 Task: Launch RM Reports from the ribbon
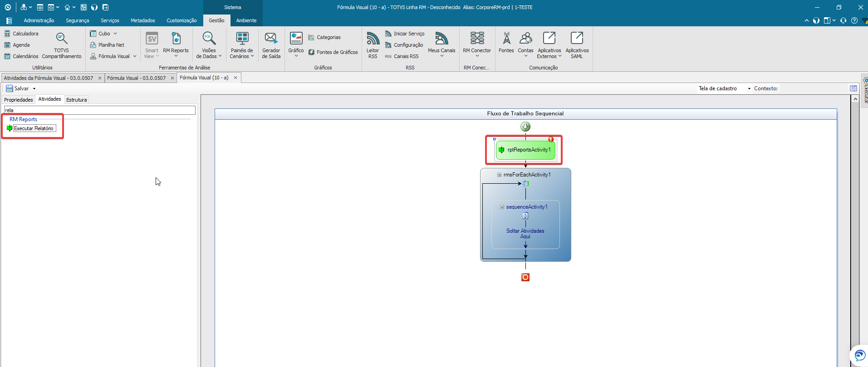pos(176,44)
